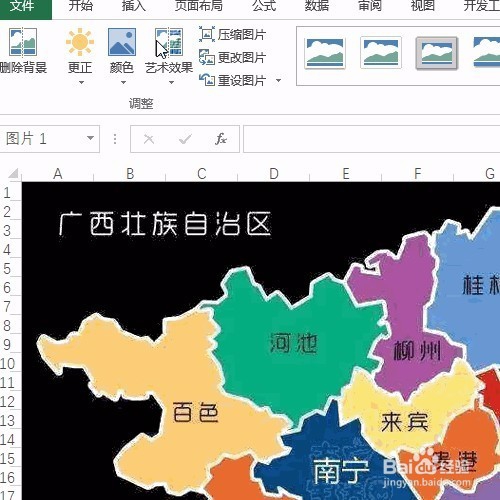Select column D header
Image resolution: width=500 pixels, height=500 pixels.
coord(274,174)
